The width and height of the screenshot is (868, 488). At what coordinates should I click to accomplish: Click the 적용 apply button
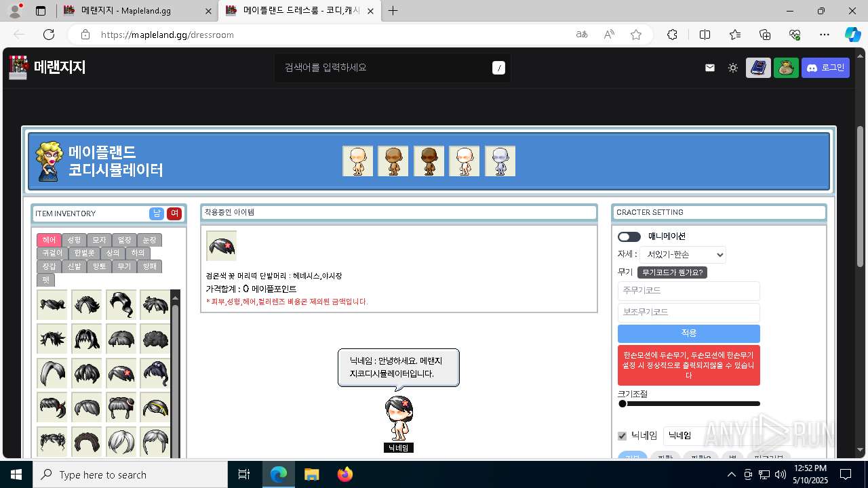[x=688, y=333]
